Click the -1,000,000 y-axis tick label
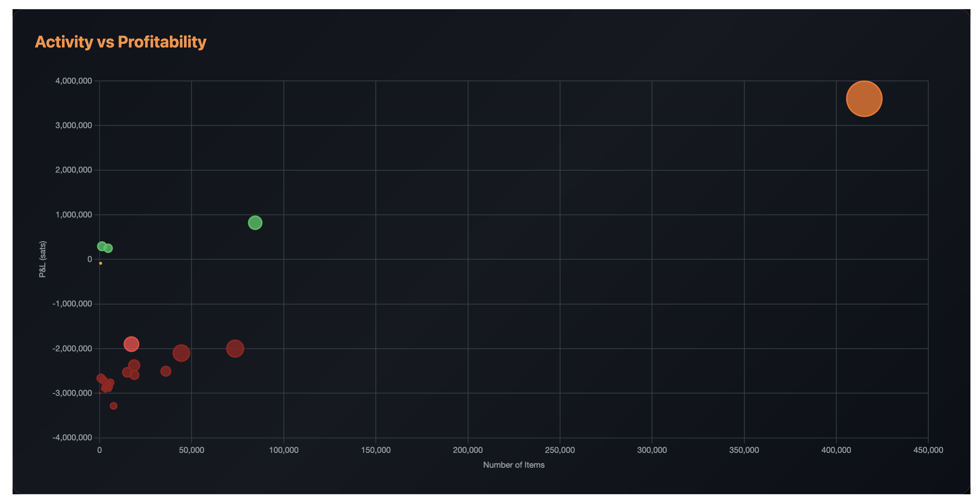980x503 pixels. pos(72,304)
